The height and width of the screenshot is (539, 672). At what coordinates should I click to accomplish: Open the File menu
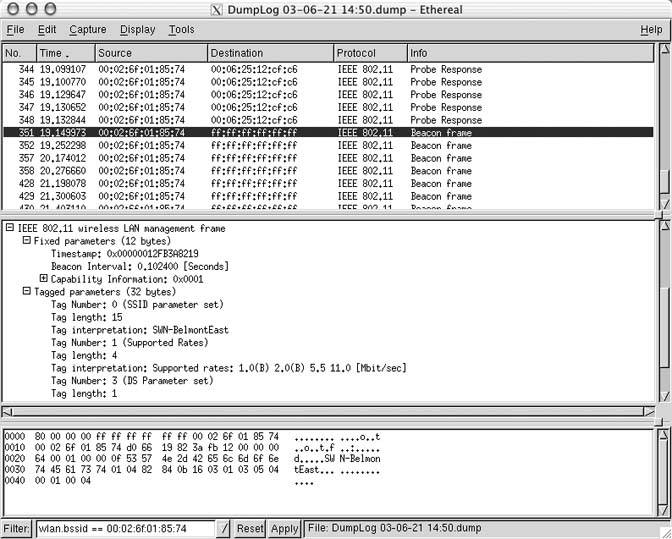(x=15, y=30)
